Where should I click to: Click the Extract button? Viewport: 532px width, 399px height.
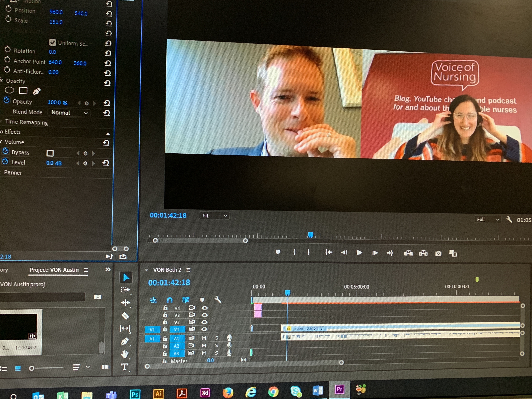point(423,253)
